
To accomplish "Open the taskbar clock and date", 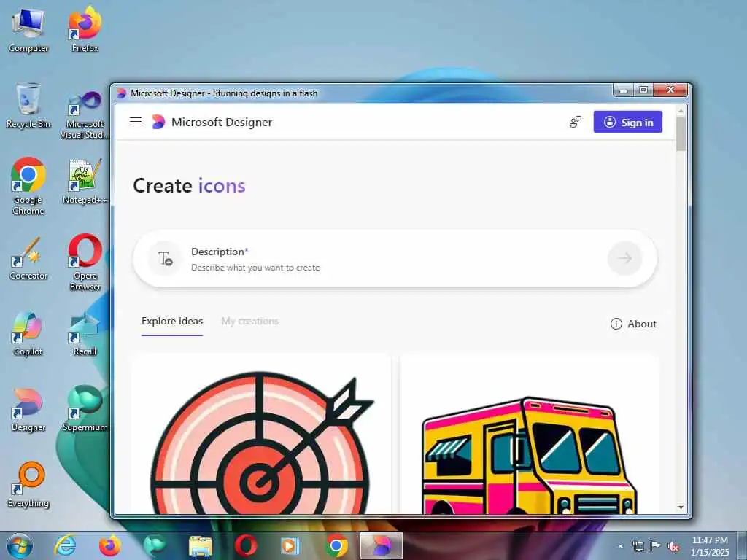I will 710,546.
